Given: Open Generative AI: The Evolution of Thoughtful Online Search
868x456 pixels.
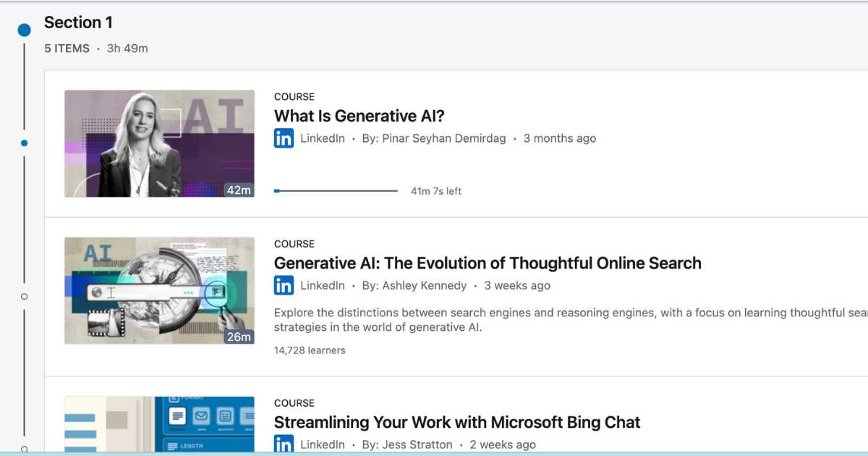Looking at the screenshot, I should 488,263.
